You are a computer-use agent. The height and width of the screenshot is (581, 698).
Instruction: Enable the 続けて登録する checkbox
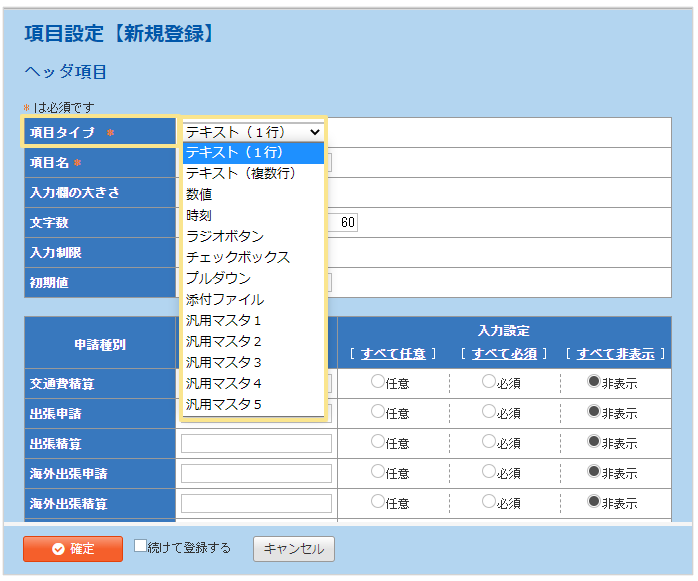point(141,546)
